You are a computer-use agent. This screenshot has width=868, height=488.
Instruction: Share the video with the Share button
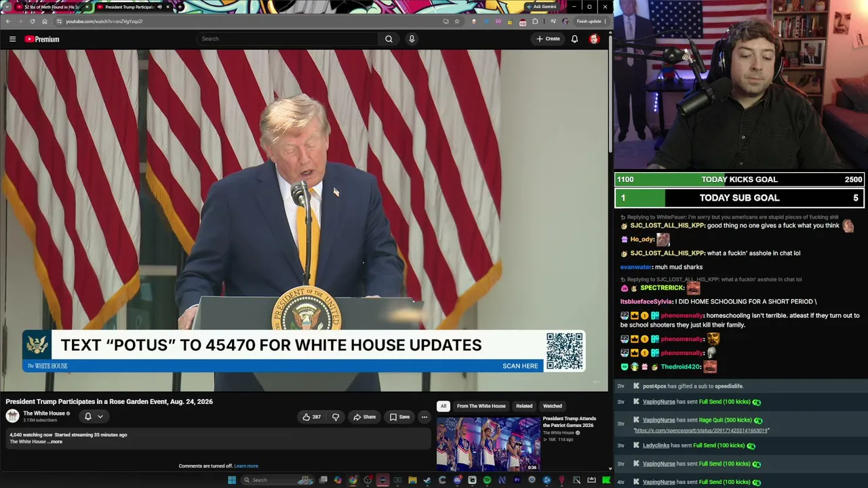click(365, 417)
